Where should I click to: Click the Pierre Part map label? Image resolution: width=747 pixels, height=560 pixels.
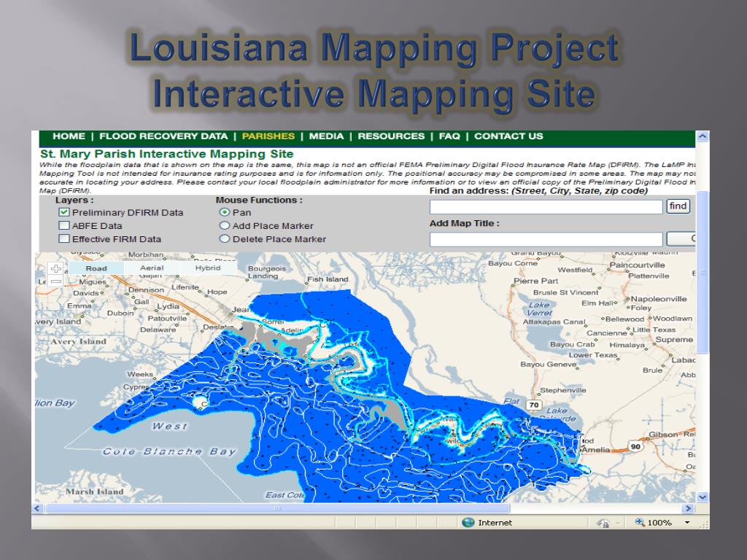[535, 281]
